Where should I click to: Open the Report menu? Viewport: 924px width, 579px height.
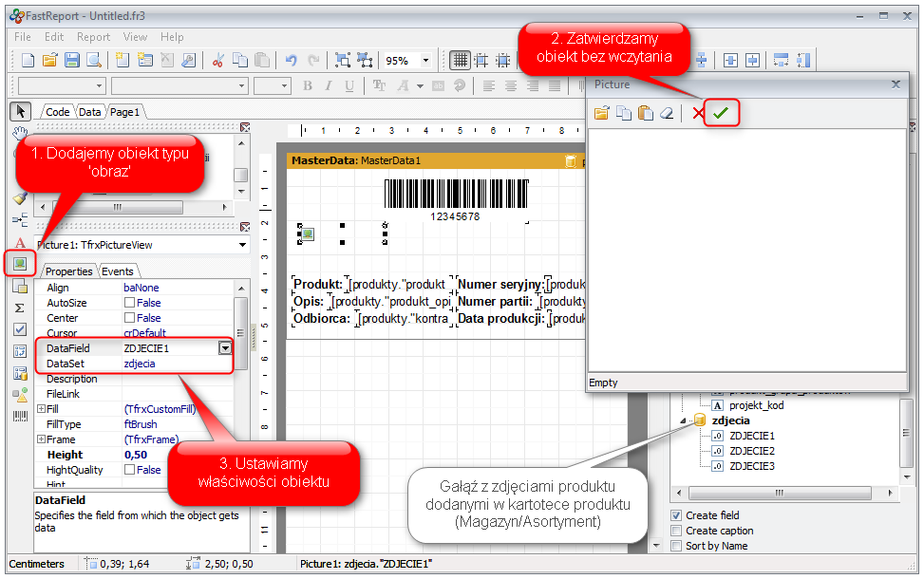94,37
